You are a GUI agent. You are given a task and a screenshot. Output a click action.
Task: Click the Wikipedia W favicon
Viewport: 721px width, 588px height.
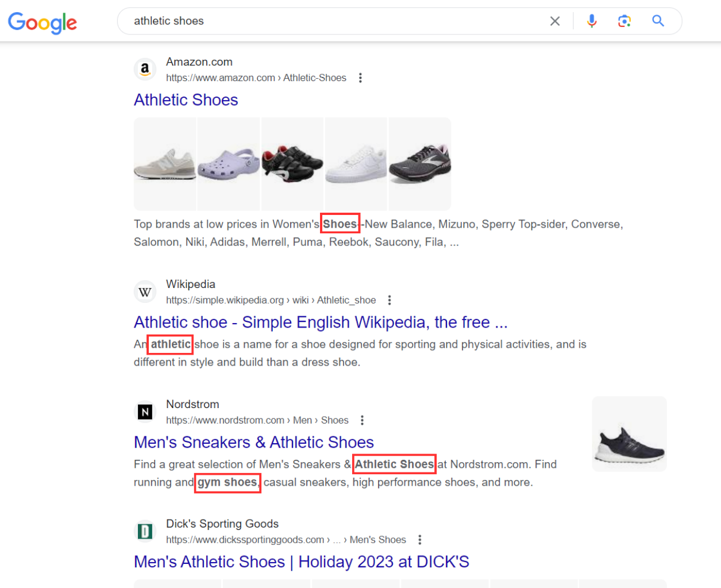coord(145,291)
